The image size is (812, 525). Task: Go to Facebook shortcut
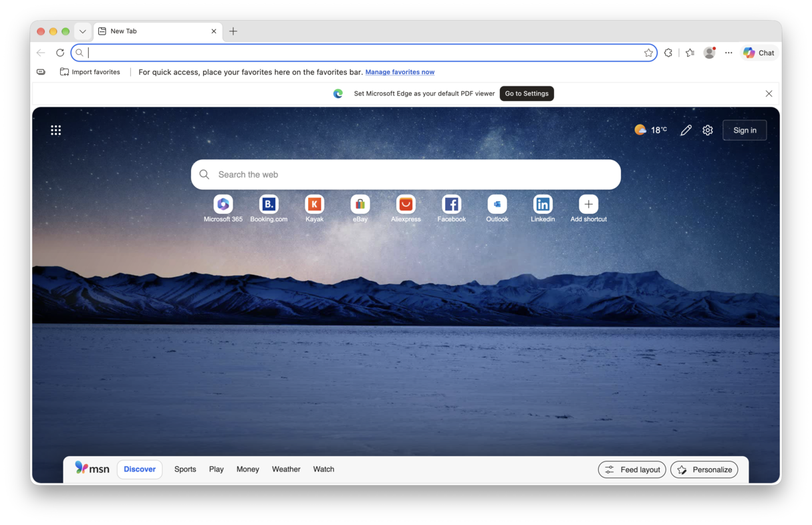pos(451,209)
